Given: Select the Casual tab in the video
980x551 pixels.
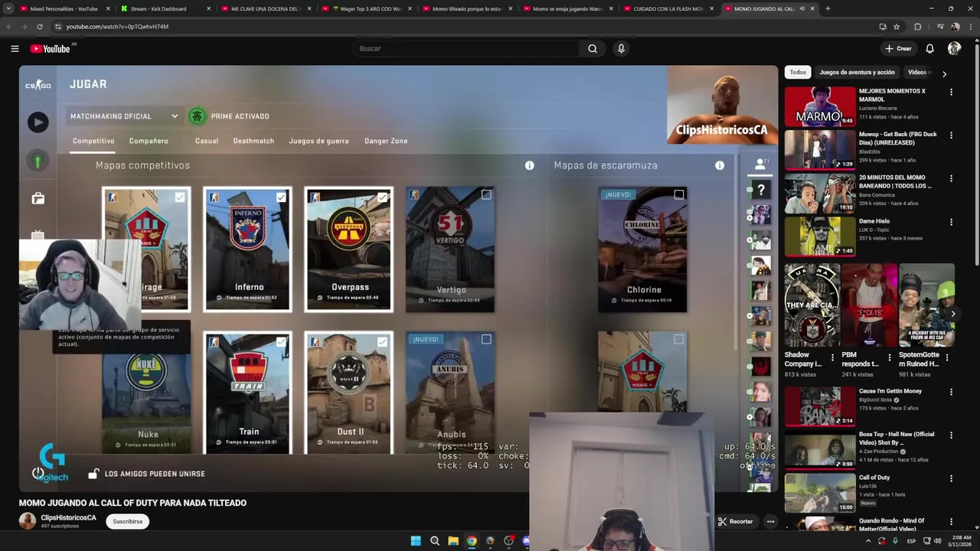Looking at the screenshot, I should click(x=207, y=141).
